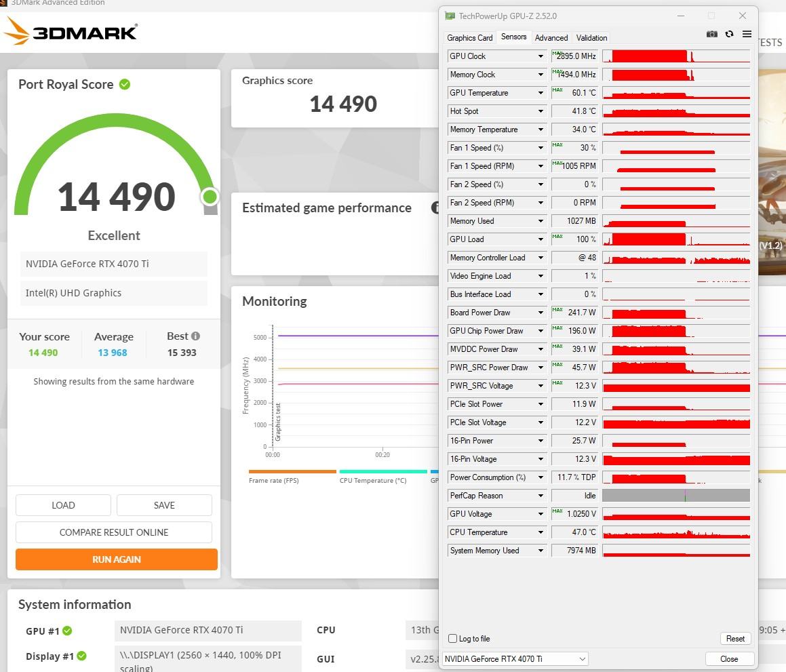Click the Power Consumption value 11.7 % TDP
Screen dimensions: 786x672
pos(574,477)
